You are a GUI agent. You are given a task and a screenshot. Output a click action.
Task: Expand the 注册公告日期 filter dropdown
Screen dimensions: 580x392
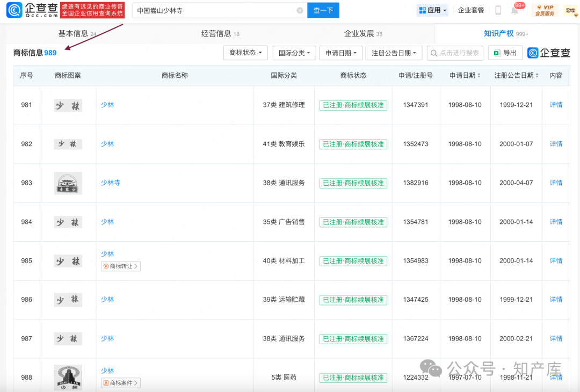click(x=394, y=53)
